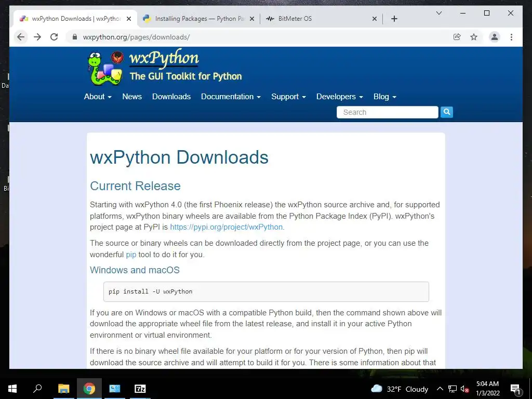This screenshot has height=399, width=532.
Task: Switch to the BitMeter OS tab
Action: [x=321, y=19]
